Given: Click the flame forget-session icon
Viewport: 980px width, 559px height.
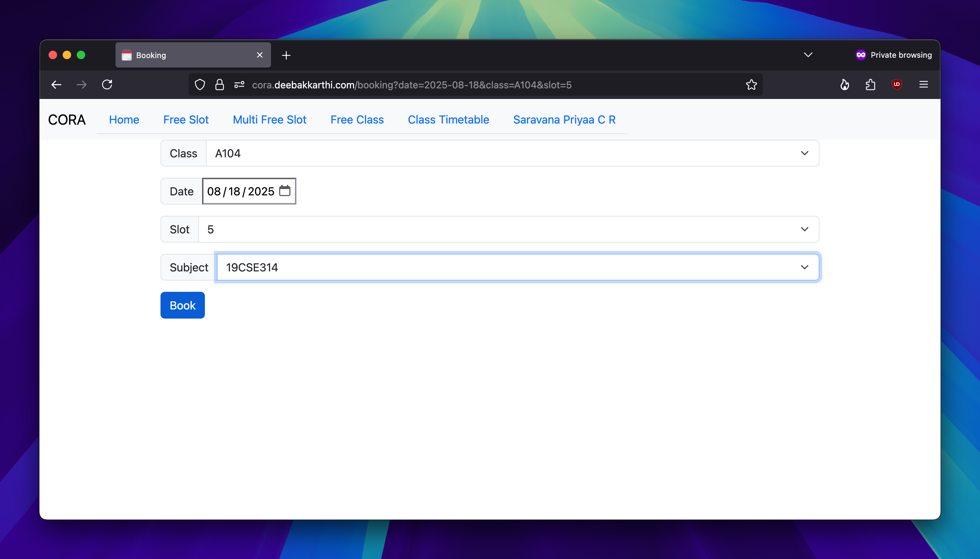Looking at the screenshot, I should [844, 84].
